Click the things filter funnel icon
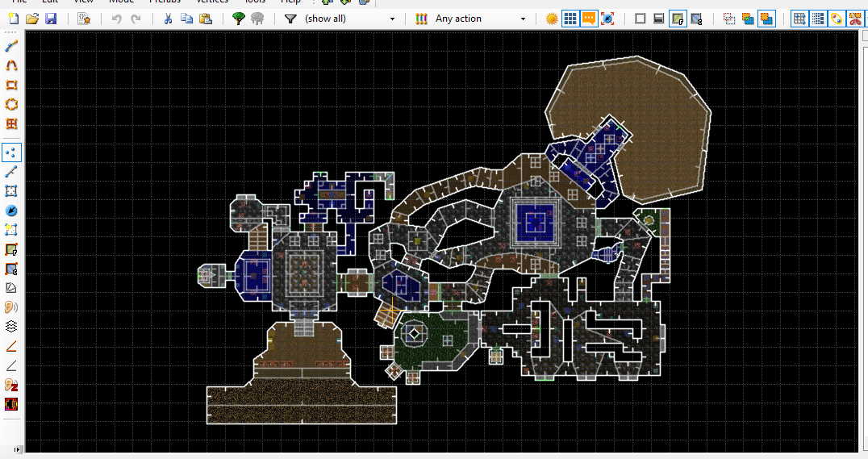The width and height of the screenshot is (868, 459). tap(290, 19)
